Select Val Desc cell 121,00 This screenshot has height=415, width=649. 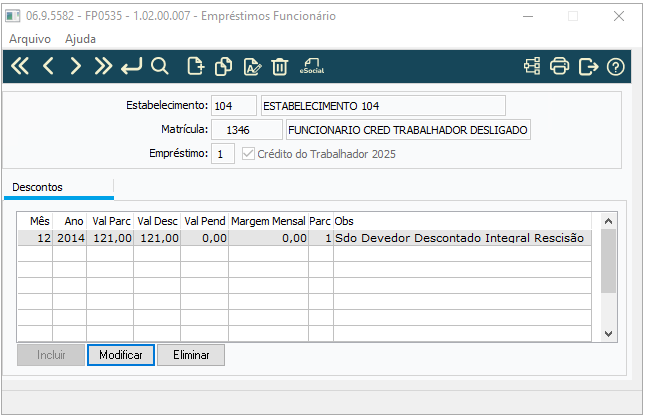point(157,238)
